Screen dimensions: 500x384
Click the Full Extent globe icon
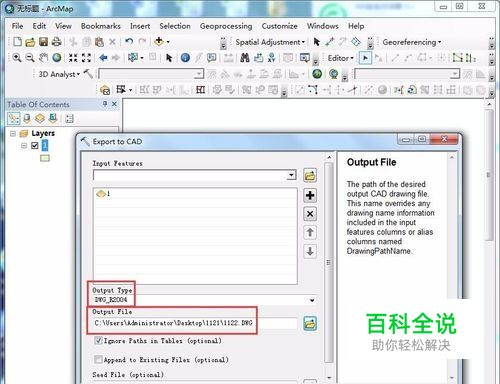(57, 58)
